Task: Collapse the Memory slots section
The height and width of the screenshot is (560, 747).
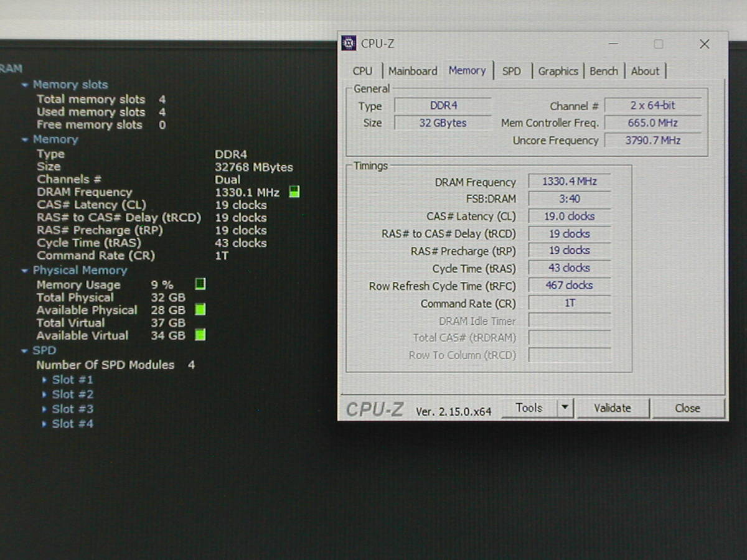Action: (x=25, y=85)
